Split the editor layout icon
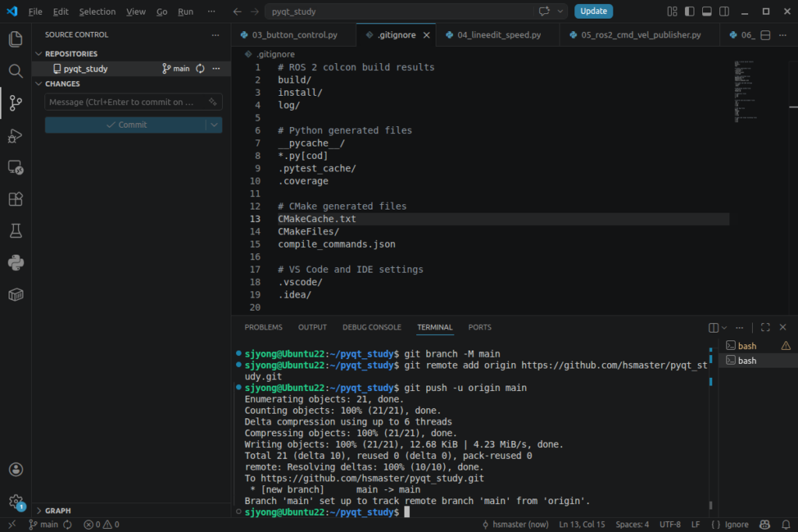The height and width of the screenshot is (532, 798). click(765, 35)
